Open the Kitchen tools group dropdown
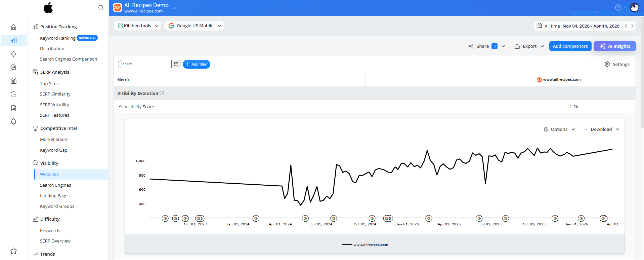Image resolution: width=644 pixels, height=260 pixels. tap(138, 26)
